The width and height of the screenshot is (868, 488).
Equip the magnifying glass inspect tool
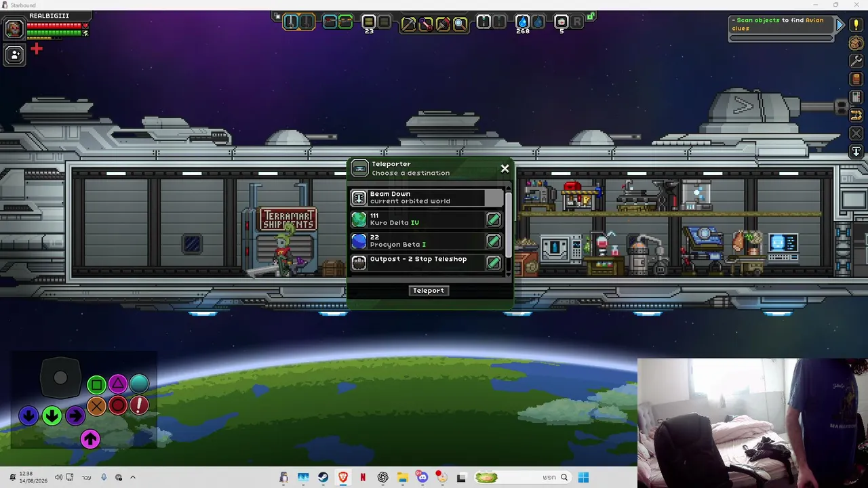(x=460, y=24)
